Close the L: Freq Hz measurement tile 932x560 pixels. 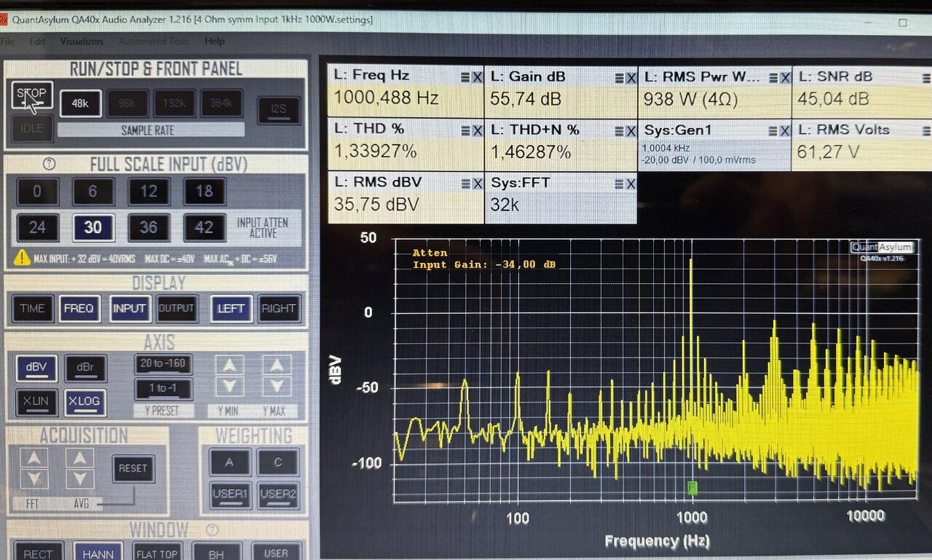[x=478, y=78]
